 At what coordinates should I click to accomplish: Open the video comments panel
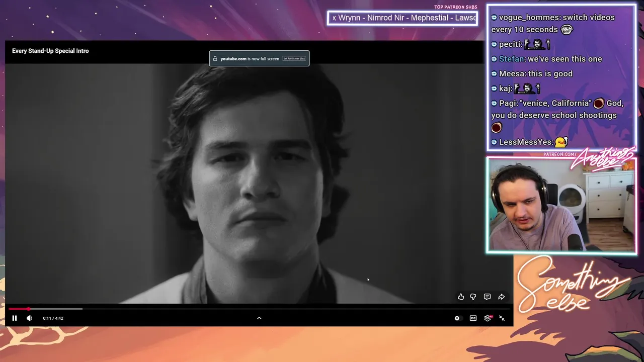(x=487, y=297)
